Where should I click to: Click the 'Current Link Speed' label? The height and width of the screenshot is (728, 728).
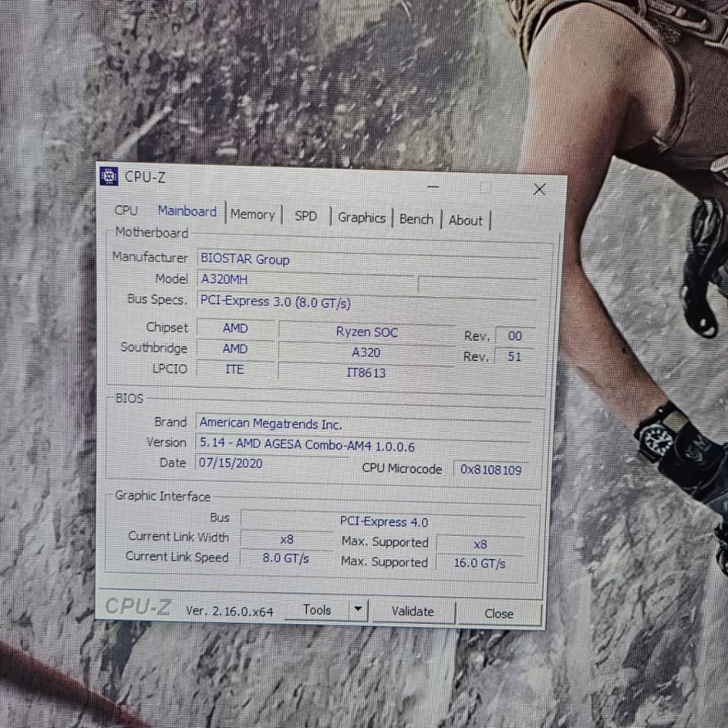pyautogui.click(x=178, y=557)
